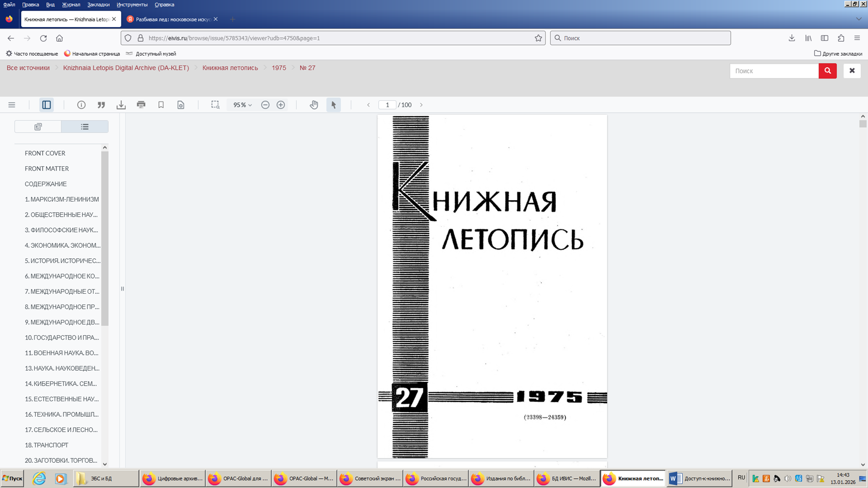
Task: Switch sidebar to table of contents list view
Action: (85, 126)
